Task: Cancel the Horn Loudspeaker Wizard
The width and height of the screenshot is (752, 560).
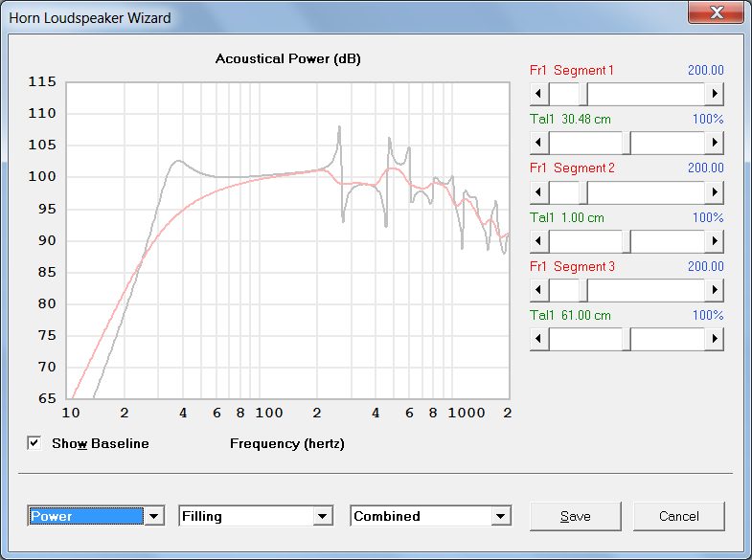Action: (x=679, y=516)
